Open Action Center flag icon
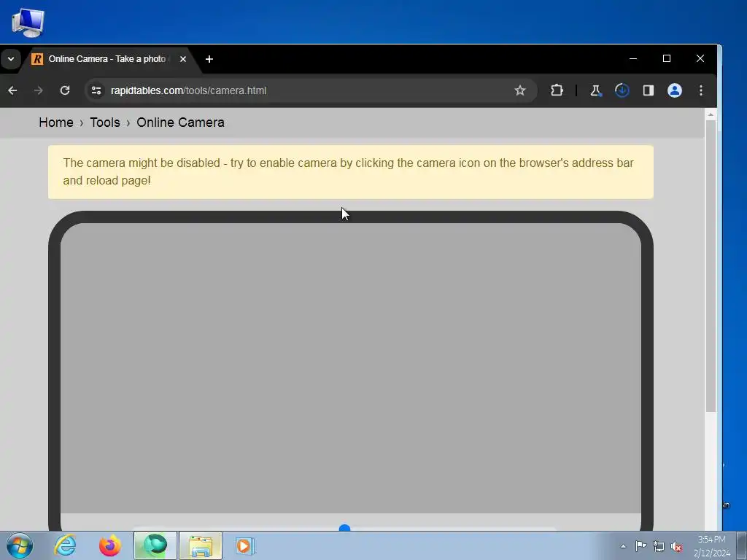The height and width of the screenshot is (560, 747). [641, 546]
